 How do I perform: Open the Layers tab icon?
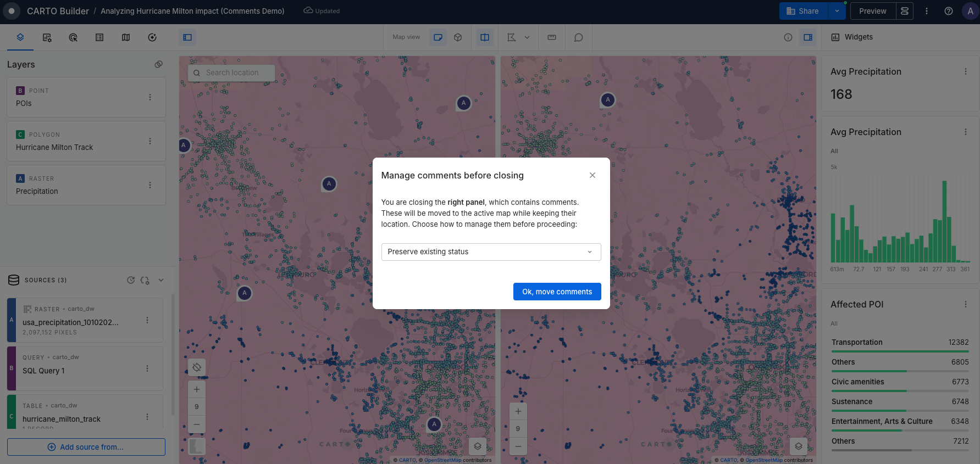point(20,37)
